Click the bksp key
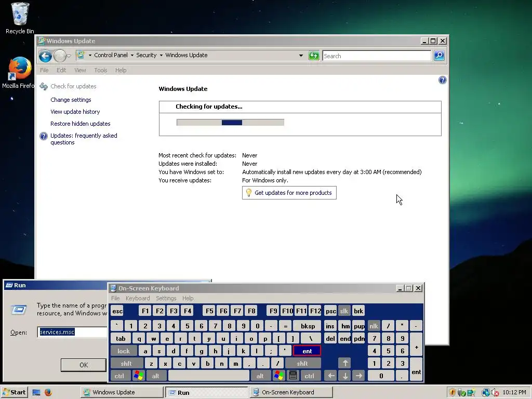 click(308, 326)
